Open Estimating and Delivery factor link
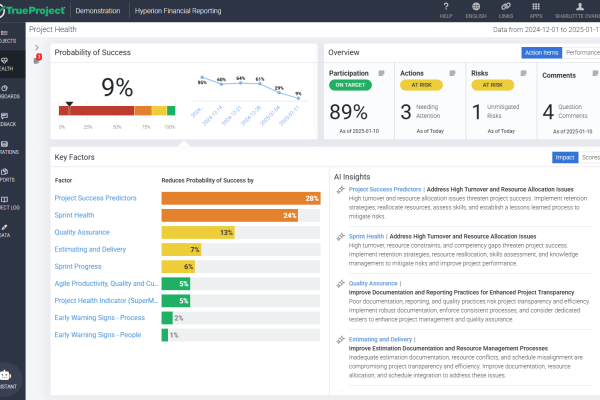600x400 pixels. point(90,249)
